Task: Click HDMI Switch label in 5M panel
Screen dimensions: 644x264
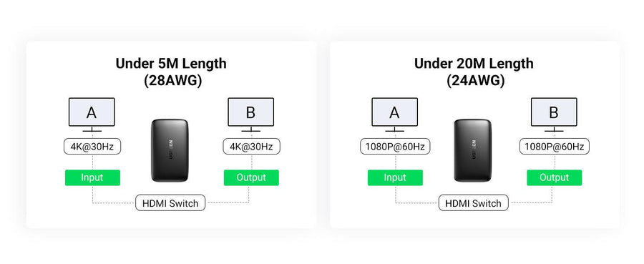Action: tap(170, 202)
